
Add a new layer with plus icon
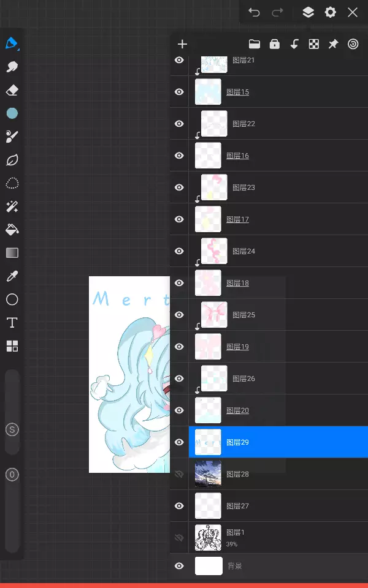(182, 44)
